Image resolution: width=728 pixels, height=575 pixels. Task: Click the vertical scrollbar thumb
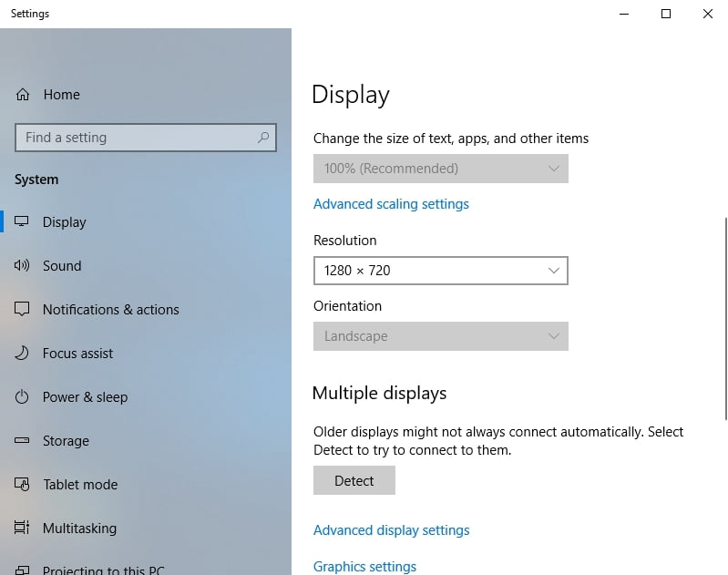(x=725, y=319)
